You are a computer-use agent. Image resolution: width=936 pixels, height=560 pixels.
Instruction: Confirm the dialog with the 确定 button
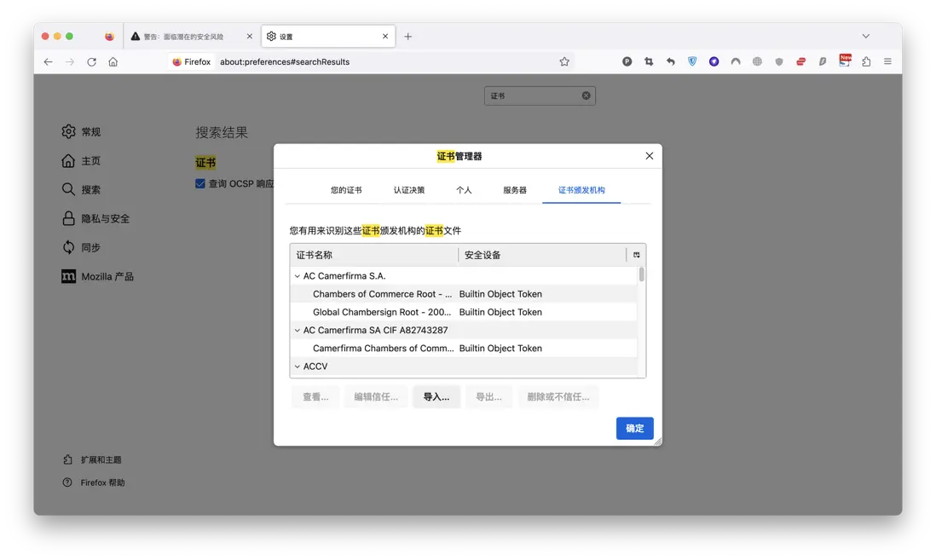[x=634, y=428]
